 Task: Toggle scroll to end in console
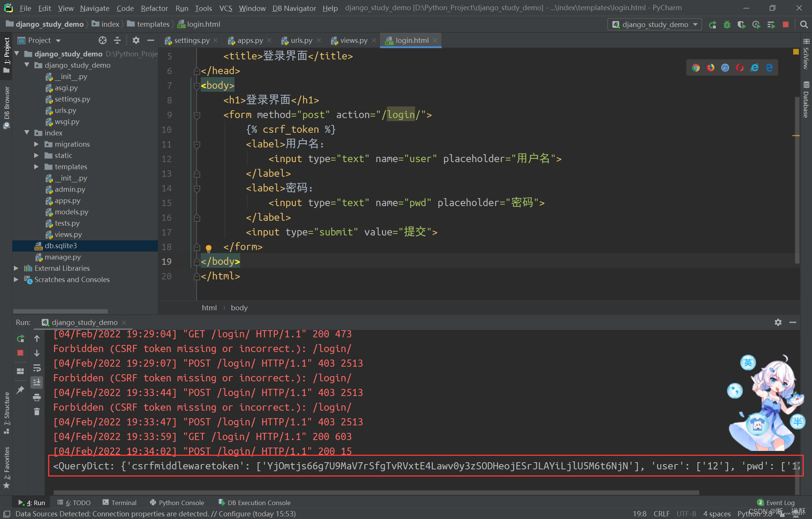(x=37, y=382)
